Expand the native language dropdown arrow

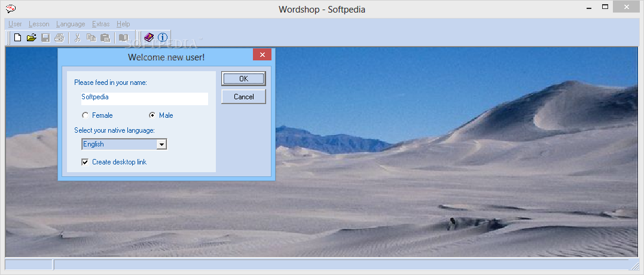(x=162, y=145)
